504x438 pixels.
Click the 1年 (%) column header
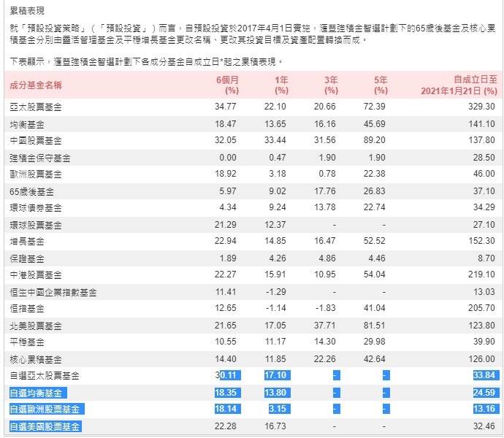(x=281, y=85)
